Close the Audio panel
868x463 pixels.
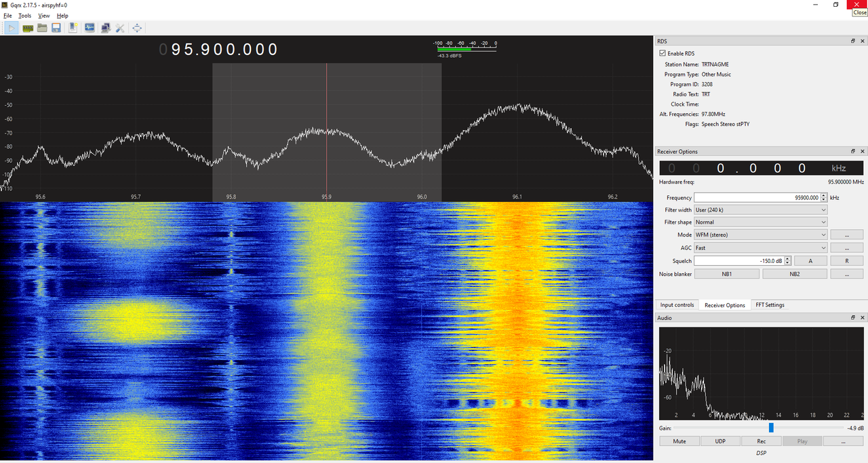tap(863, 317)
